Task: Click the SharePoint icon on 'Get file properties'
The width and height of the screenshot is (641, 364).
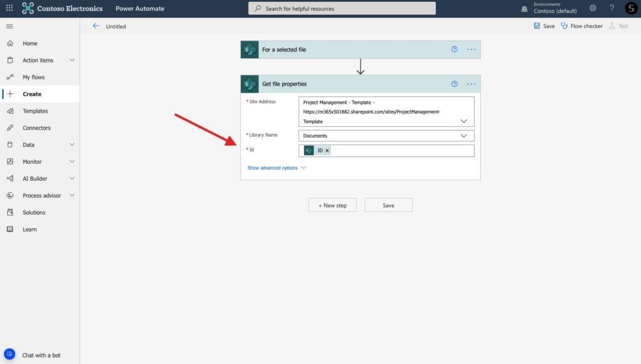Action: 249,84
